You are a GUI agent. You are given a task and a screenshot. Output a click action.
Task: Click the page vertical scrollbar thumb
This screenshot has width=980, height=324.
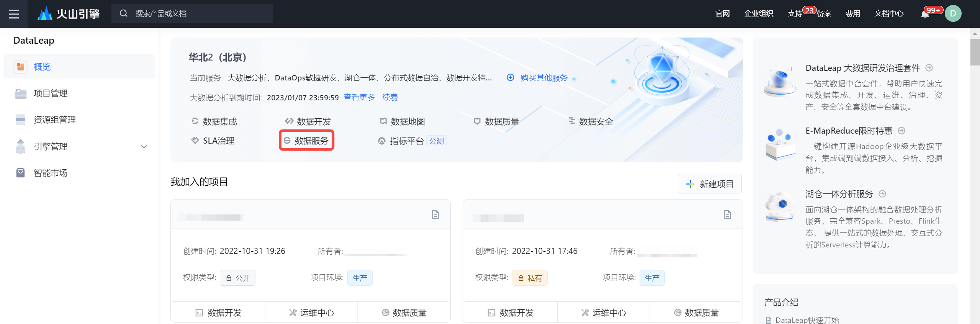click(x=975, y=52)
